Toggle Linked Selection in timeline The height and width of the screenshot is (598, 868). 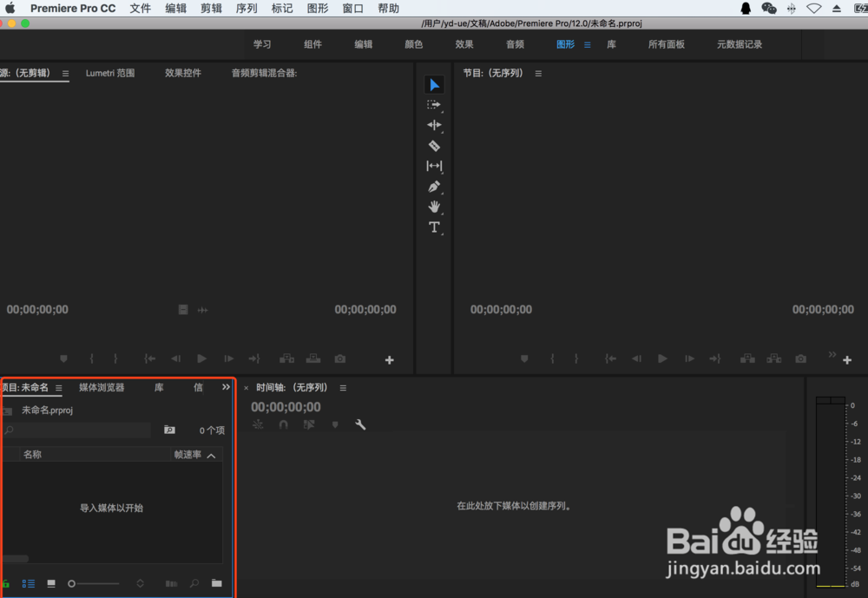(x=309, y=424)
